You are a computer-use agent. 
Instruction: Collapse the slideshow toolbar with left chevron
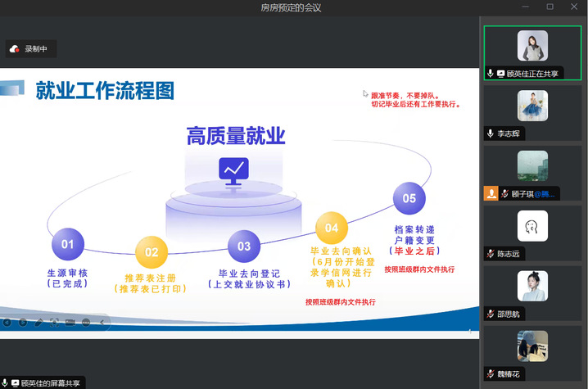pyautogui.click(x=102, y=322)
